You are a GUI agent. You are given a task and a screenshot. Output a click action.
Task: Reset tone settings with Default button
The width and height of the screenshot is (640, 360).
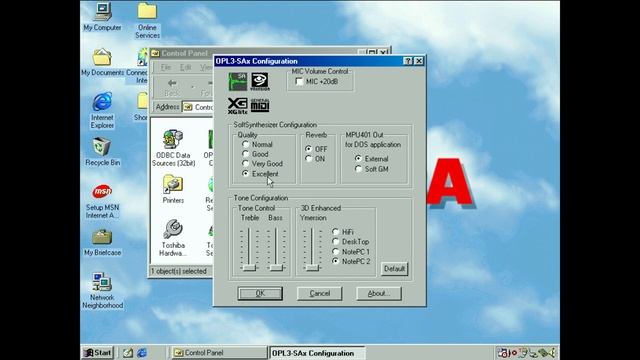click(394, 269)
